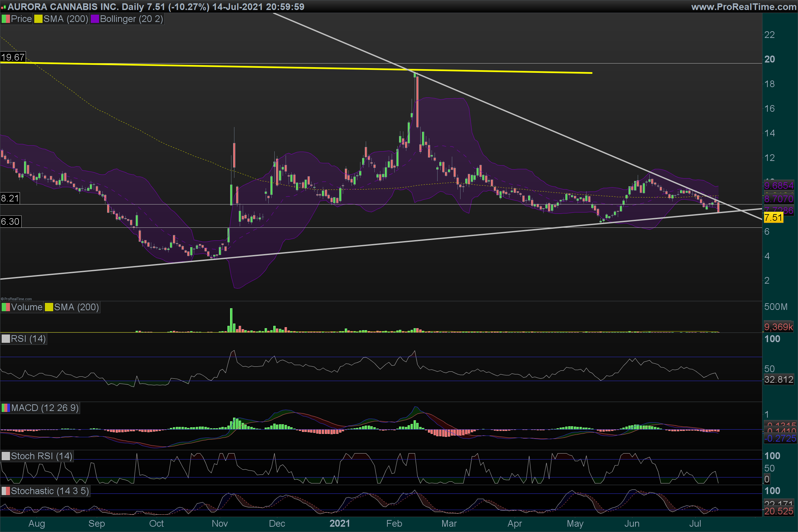Viewport: 798px width, 532px height.
Task: Click the MACD (12 26 9) legend icon
Action: (6, 408)
